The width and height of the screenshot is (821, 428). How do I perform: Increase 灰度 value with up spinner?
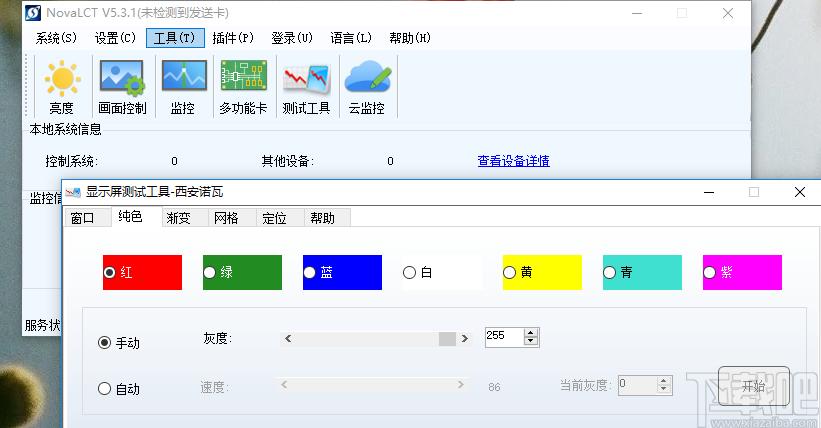(531, 333)
